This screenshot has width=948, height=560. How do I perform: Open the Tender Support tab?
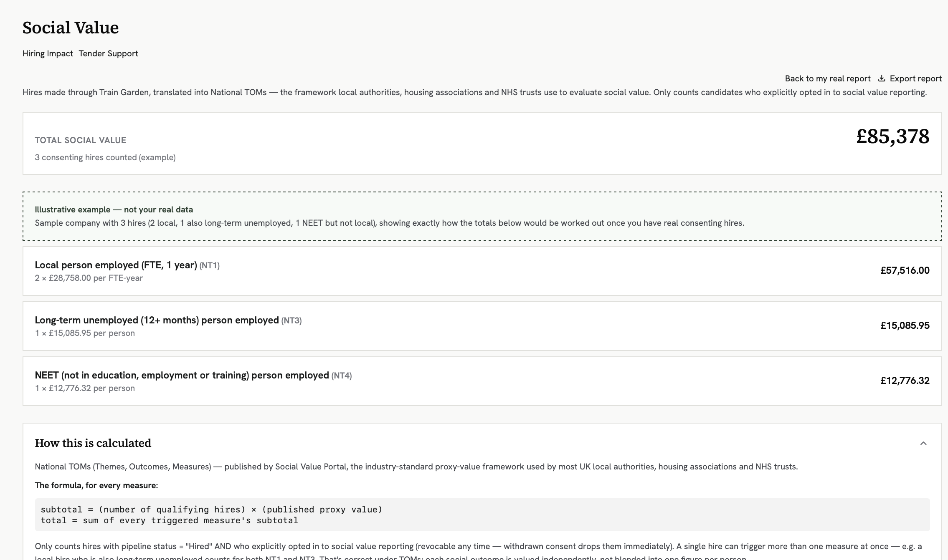[x=108, y=53]
